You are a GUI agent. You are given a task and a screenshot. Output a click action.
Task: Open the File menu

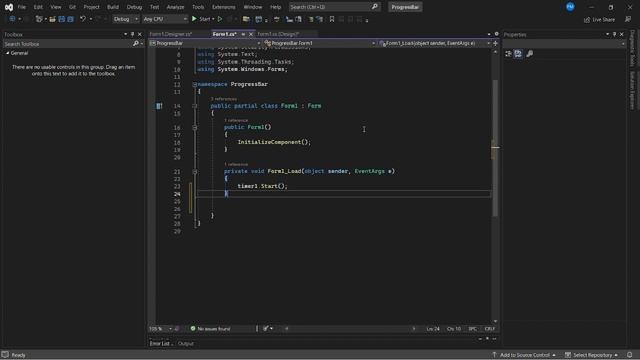point(22,7)
